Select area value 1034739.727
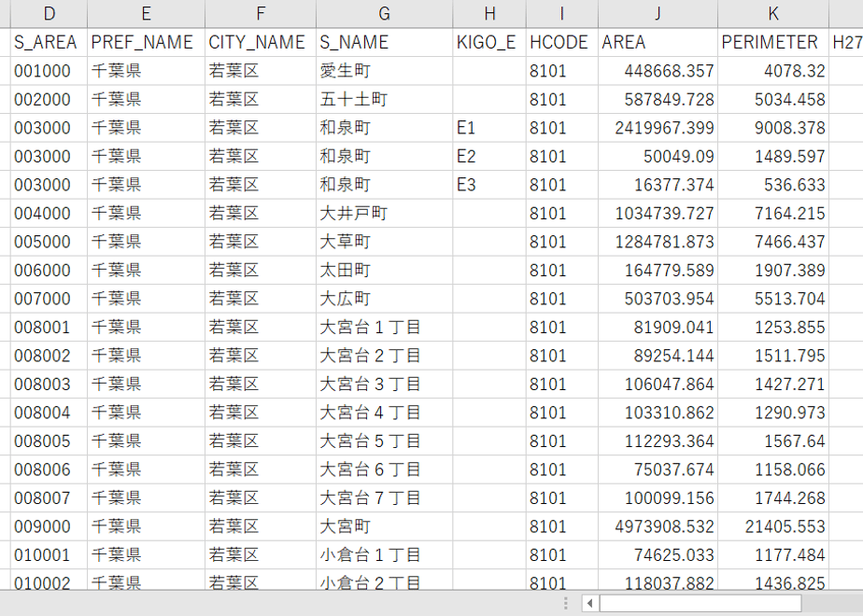Image resolution: width=863 pixels, height=616 pixels. (x=658, y=214)
